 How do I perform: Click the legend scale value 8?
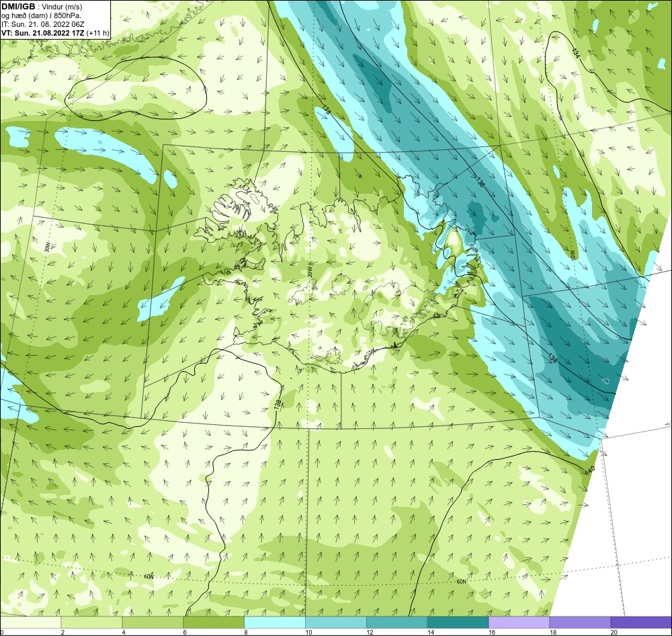(x=246, y=632)
